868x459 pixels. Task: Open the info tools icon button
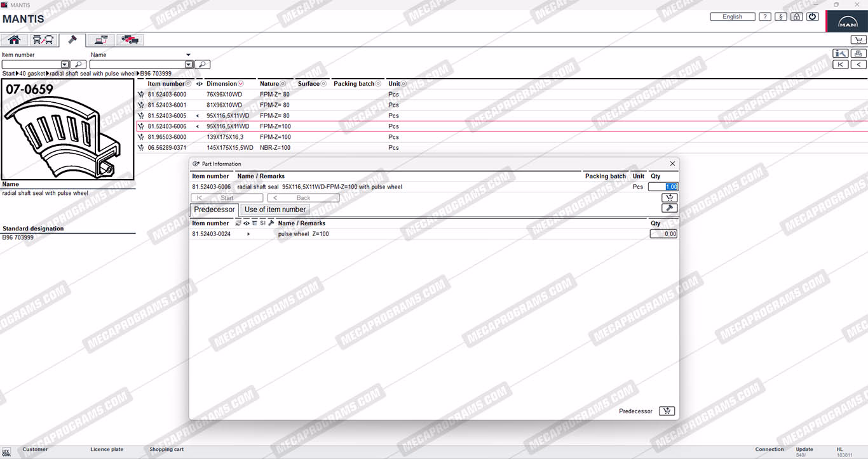(x=841, y=53)
